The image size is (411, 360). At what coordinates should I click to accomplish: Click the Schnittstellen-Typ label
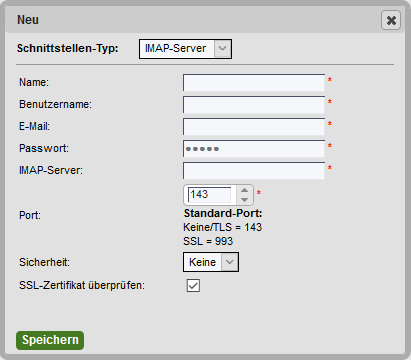68,49
